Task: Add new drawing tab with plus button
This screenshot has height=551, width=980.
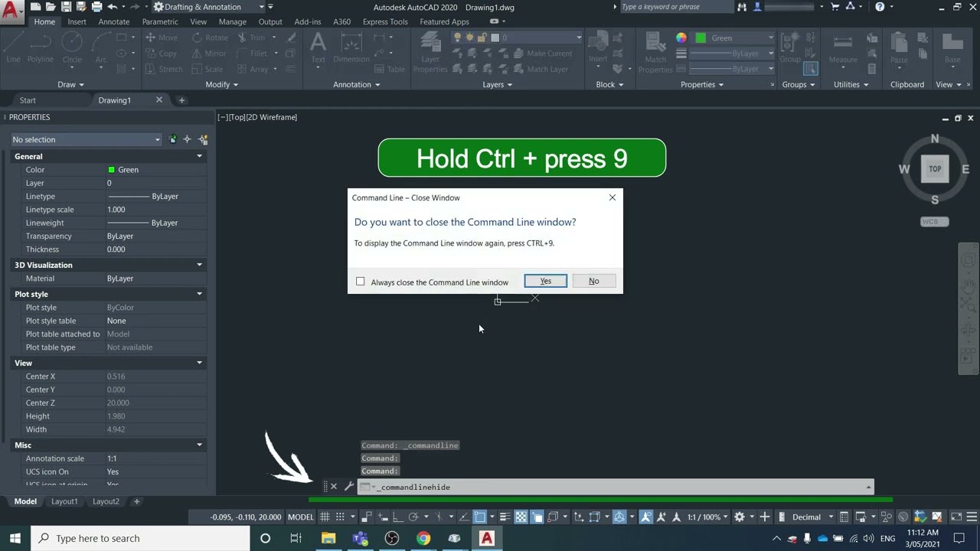Action: 181,100
